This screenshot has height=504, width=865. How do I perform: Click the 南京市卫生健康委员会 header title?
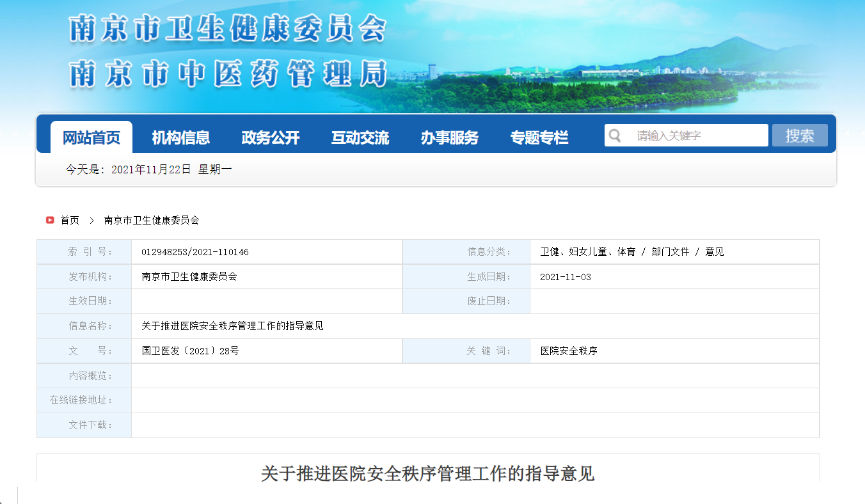[x=228, y=29]
